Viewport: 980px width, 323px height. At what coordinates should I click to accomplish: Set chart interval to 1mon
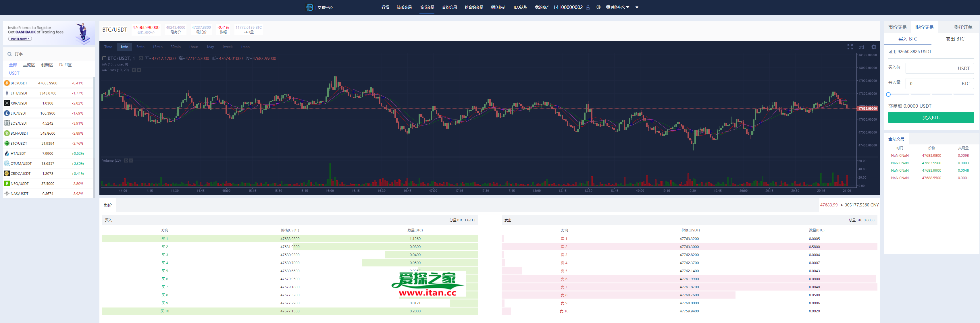[x=245, y=47]
